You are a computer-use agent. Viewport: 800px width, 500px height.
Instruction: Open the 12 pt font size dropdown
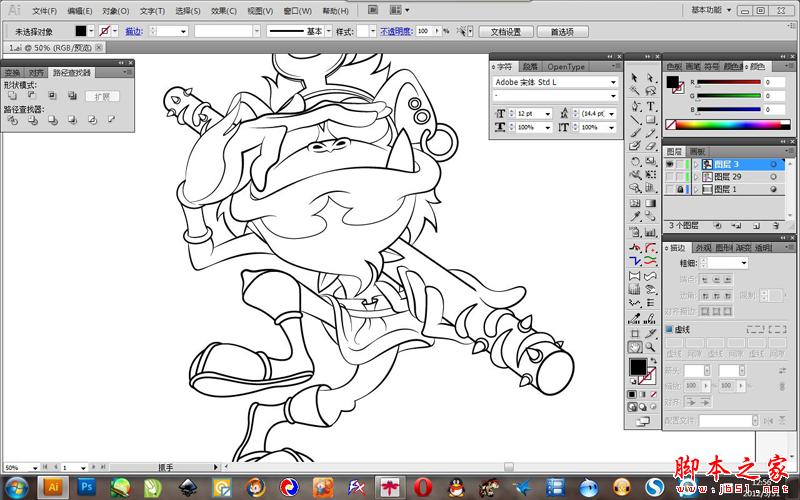point(547,114)
